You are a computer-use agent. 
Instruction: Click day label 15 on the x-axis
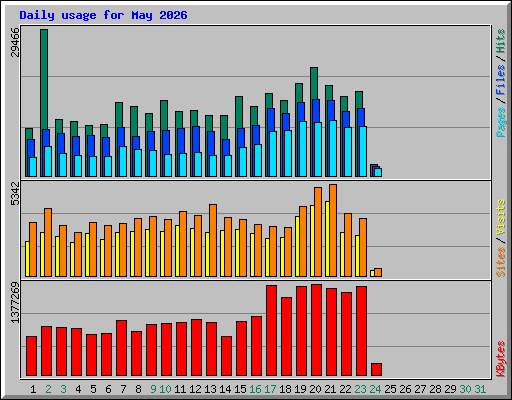(240, 389)
